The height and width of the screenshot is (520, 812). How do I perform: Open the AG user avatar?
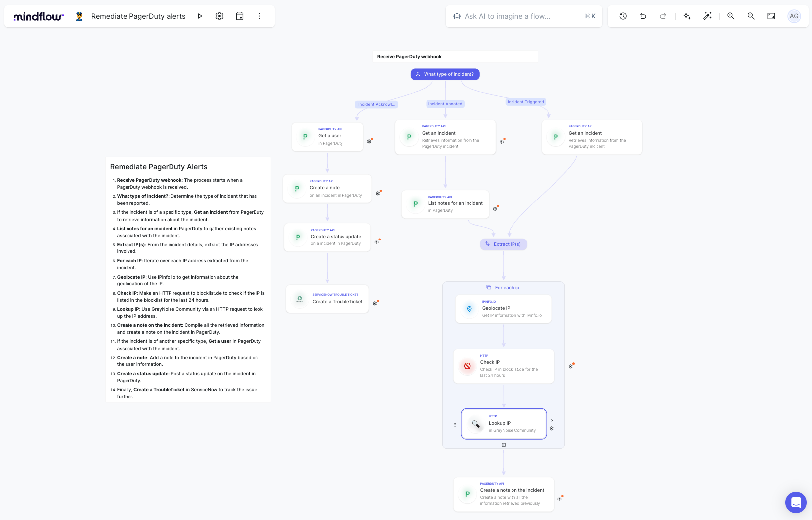(794, 16)
